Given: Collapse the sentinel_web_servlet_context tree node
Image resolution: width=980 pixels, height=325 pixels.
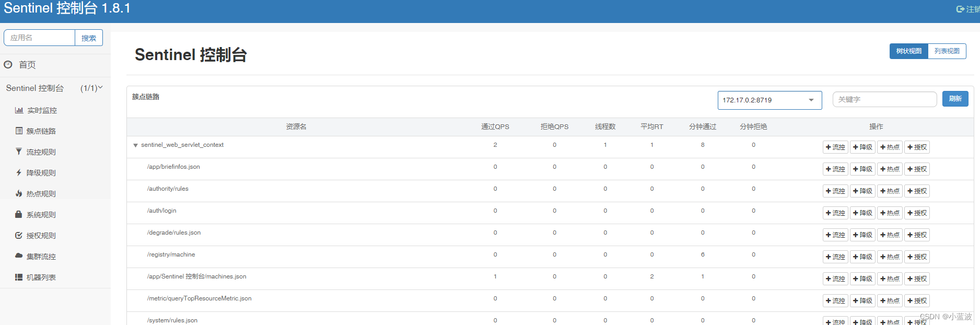Looking at the screenshot, I should pyautogui.click(x=135, y=145).
